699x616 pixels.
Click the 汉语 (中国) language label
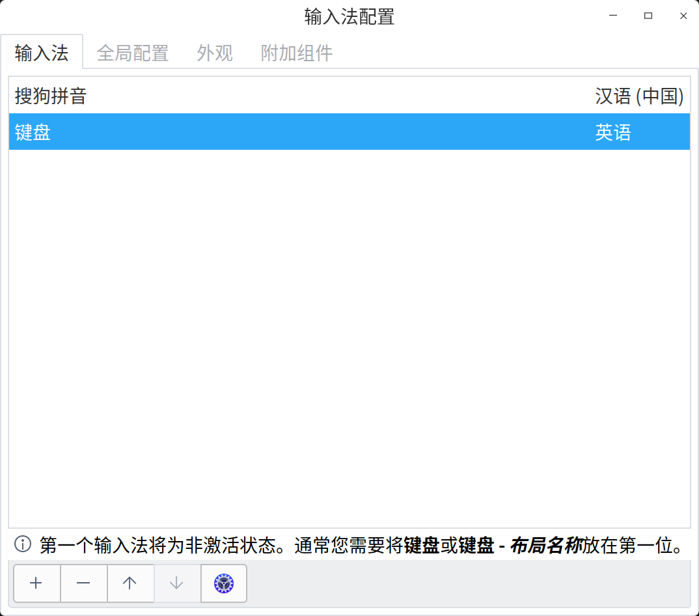tap(639, 96)
